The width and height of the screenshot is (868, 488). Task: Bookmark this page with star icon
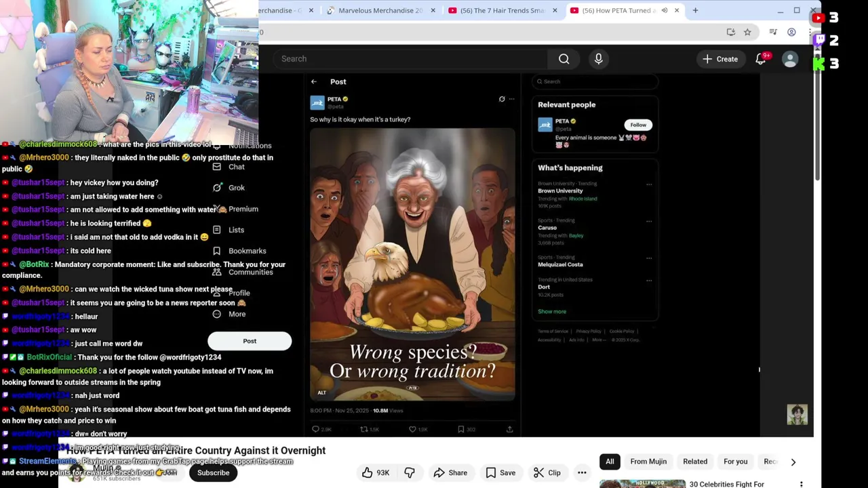click(x=747, y=32)
